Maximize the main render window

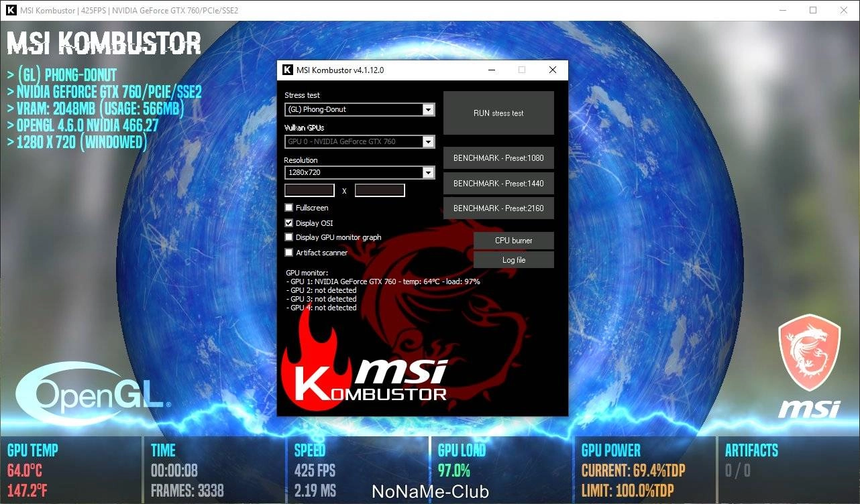pos(813,10)
